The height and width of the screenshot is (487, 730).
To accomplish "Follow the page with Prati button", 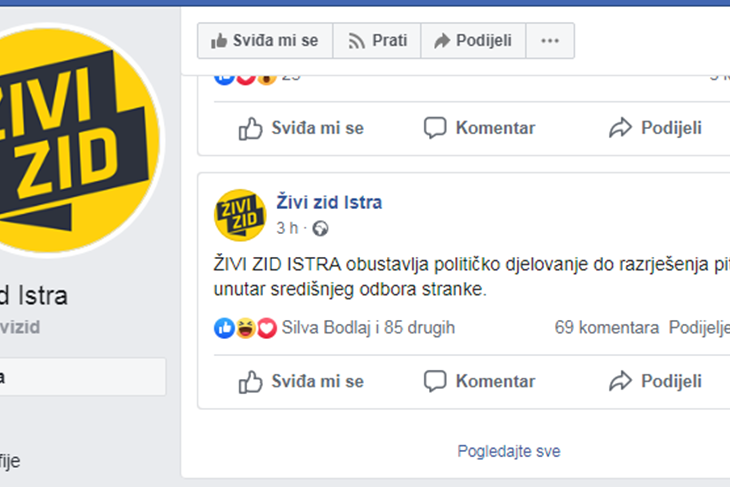I will (x=377, y=41).
